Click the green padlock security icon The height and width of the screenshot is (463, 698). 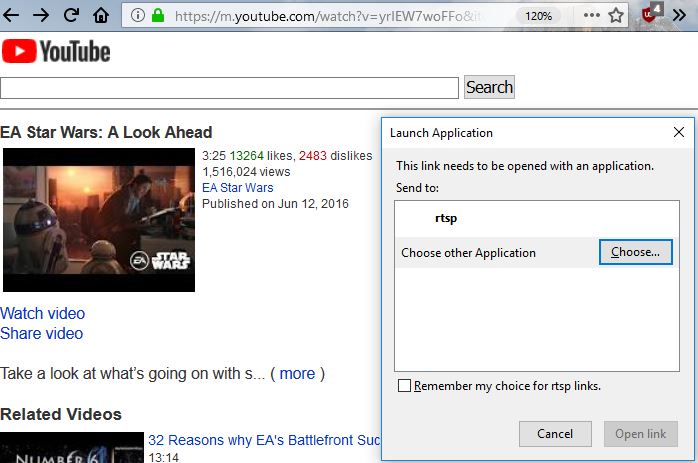158,16
